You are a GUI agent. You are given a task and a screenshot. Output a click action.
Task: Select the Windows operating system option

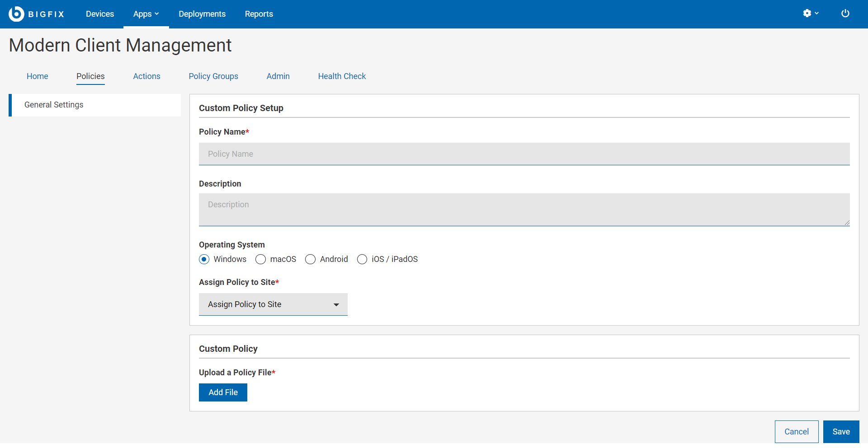pyautogui.click(x=204, y=259)
